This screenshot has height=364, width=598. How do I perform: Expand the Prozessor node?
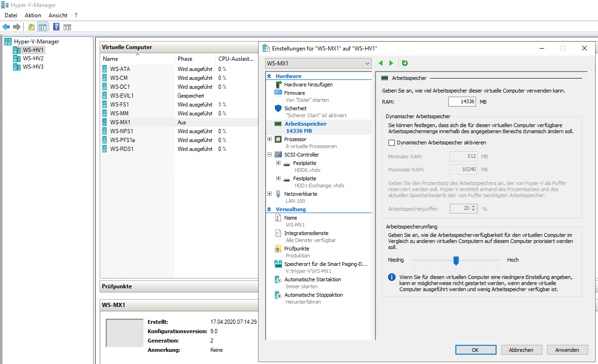click(270, 139)
